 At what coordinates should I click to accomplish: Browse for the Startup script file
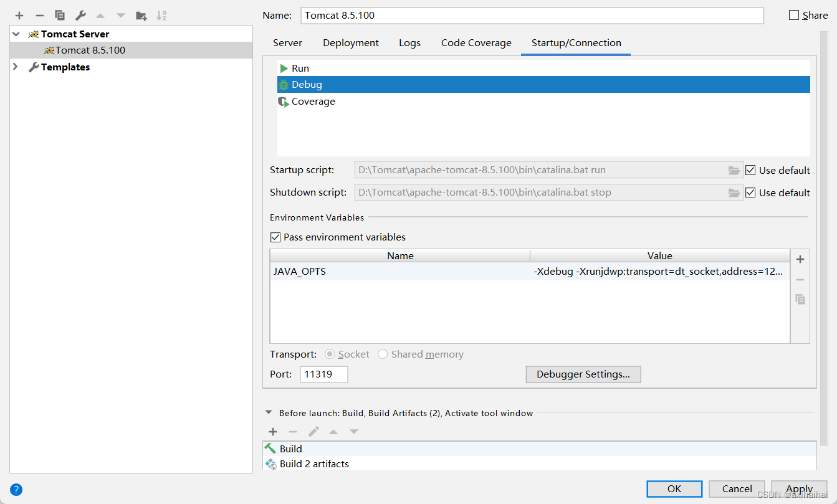735,170
